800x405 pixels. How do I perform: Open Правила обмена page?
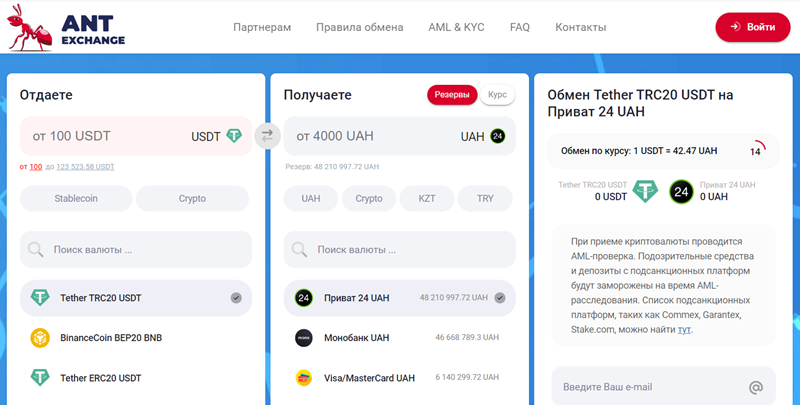(x=360, y=27)
